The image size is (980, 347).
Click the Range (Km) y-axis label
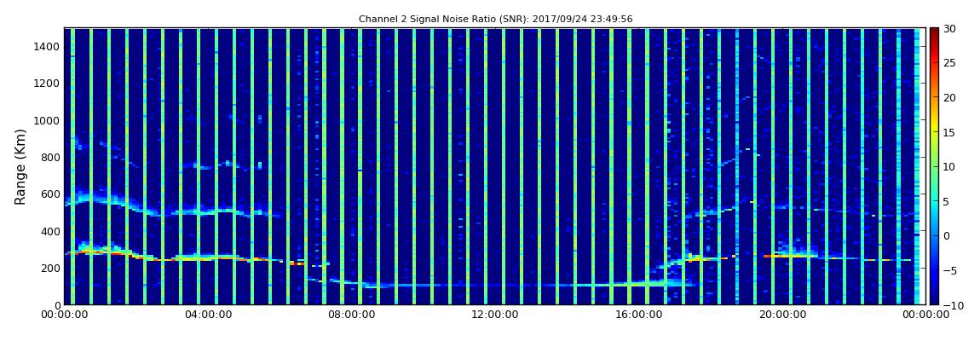[20, 167]
